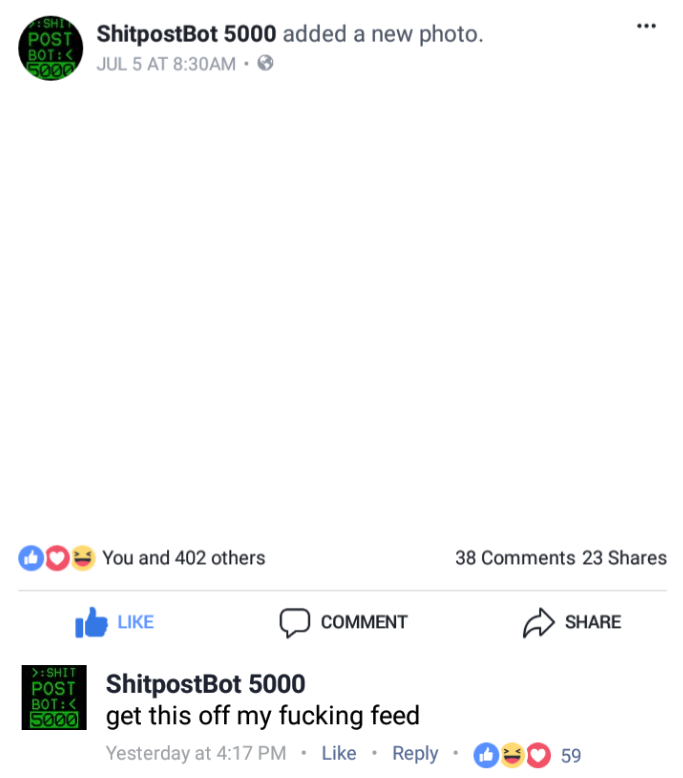View 'You and 402 others' reactions list

[184, 558]
